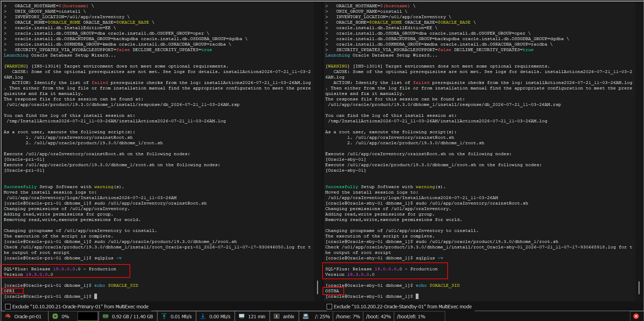Click the RAM memory usage icon

(106, 316)
